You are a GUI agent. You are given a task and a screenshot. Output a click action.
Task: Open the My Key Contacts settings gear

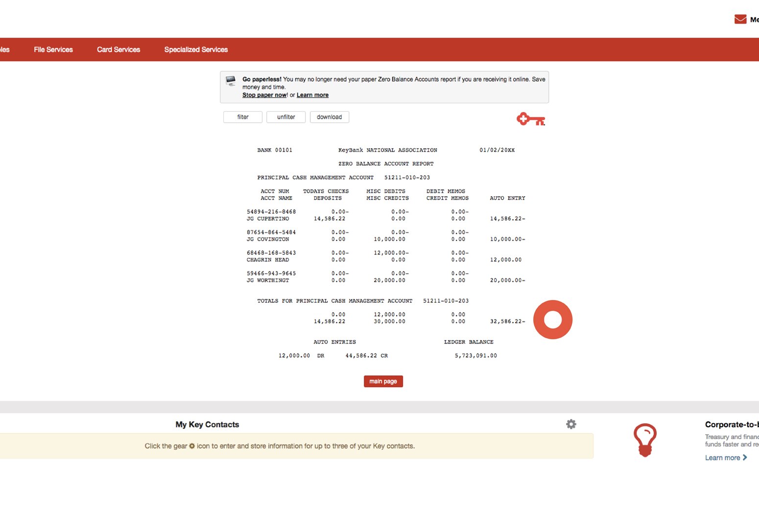point(571,424)
